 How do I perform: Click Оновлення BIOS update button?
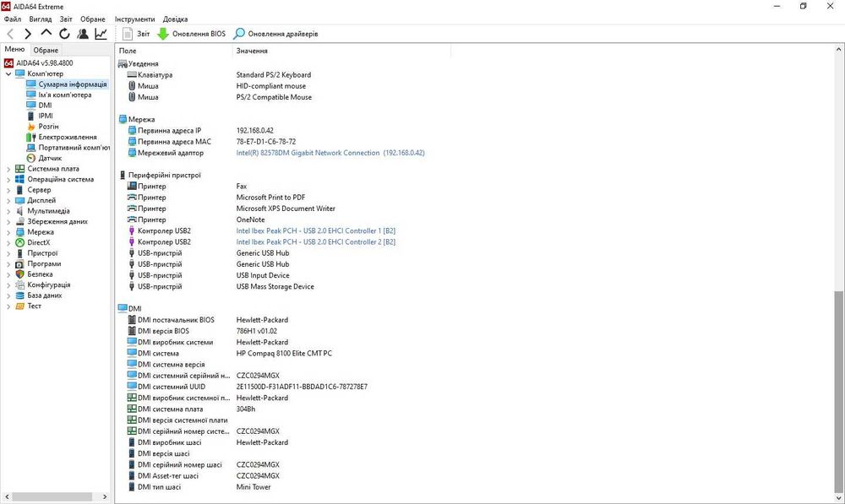[192, 34]
